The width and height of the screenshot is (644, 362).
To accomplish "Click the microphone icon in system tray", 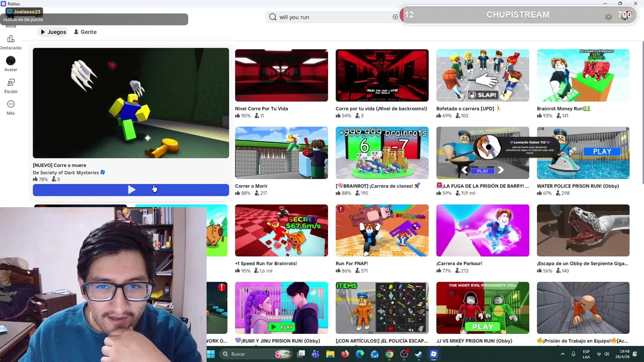I will (574, 354).
